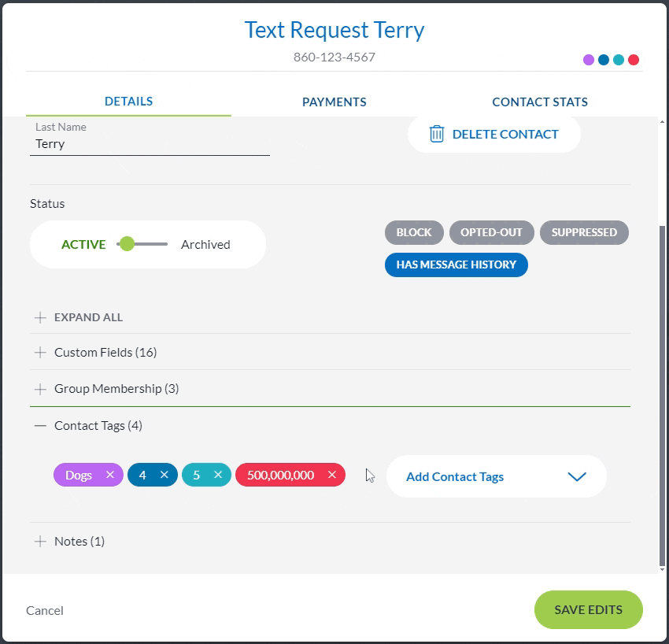This screenshot has height=644, width=669.
Task: Toggle the Opted-Out status pill
Action: (x=492, y=232)
